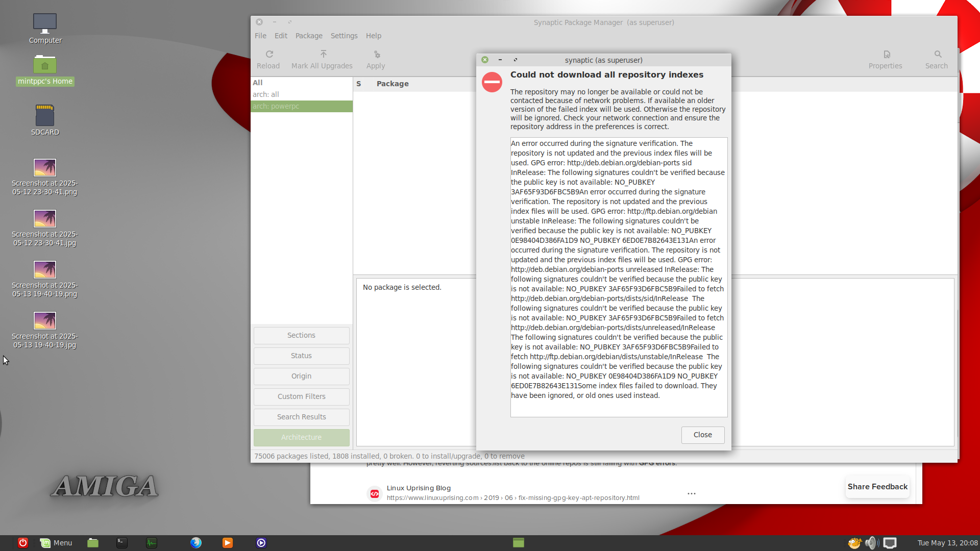Click the Linux Uprising Blog link
Image resolution: width=980 pixels, height=551 pixels.
click(x=419, y=488)
